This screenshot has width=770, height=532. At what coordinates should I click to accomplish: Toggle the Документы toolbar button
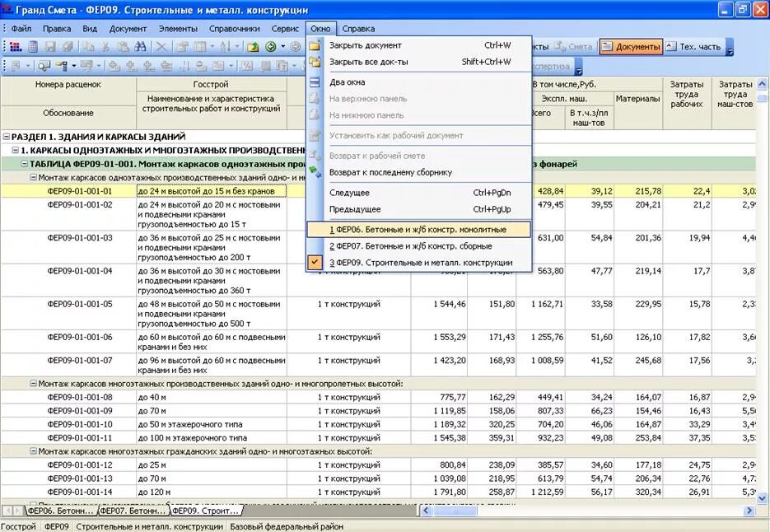(631, 47)
